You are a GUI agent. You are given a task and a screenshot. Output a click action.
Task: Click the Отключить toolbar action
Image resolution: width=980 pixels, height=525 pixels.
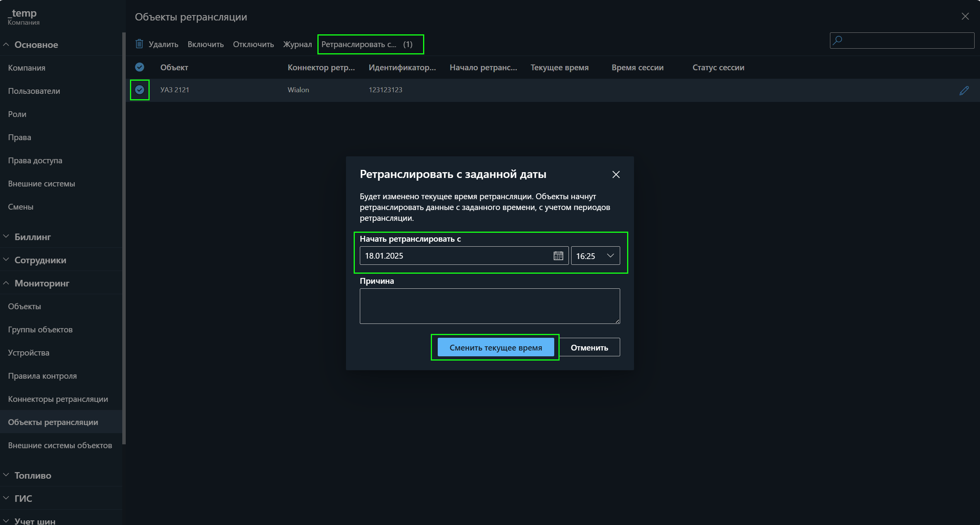pyautogui.click(x=253, y=44)
